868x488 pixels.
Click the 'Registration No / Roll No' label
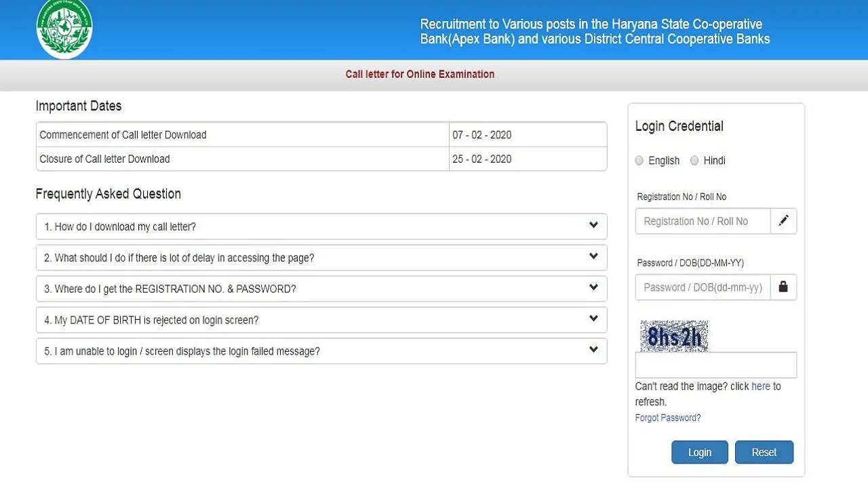682,197
